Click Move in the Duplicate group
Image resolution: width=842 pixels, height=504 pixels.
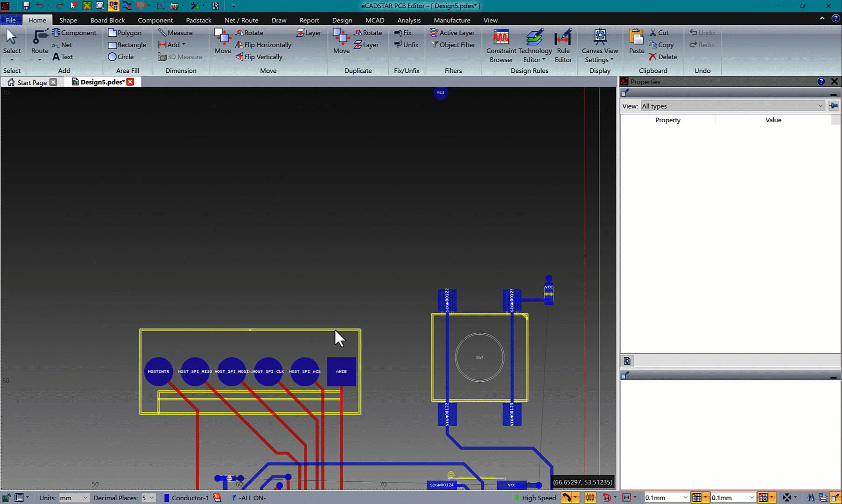tap(341, 42)
